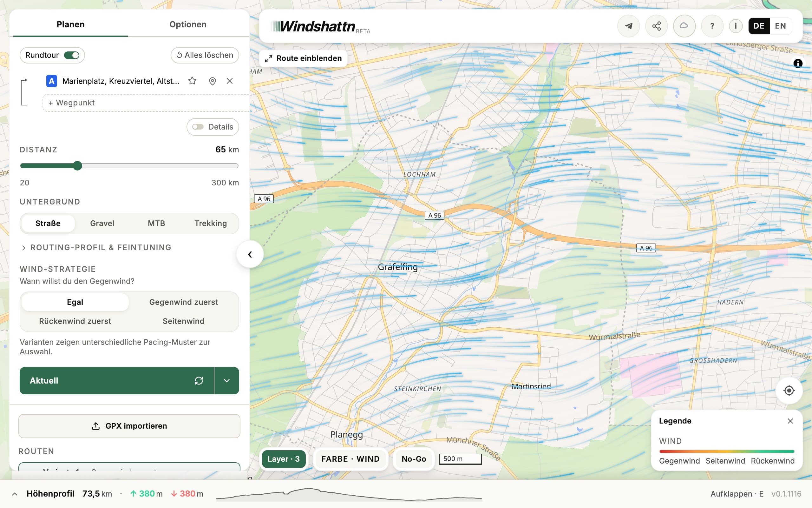
Task: Open the Optionen tab
Action: click(188, 24)
